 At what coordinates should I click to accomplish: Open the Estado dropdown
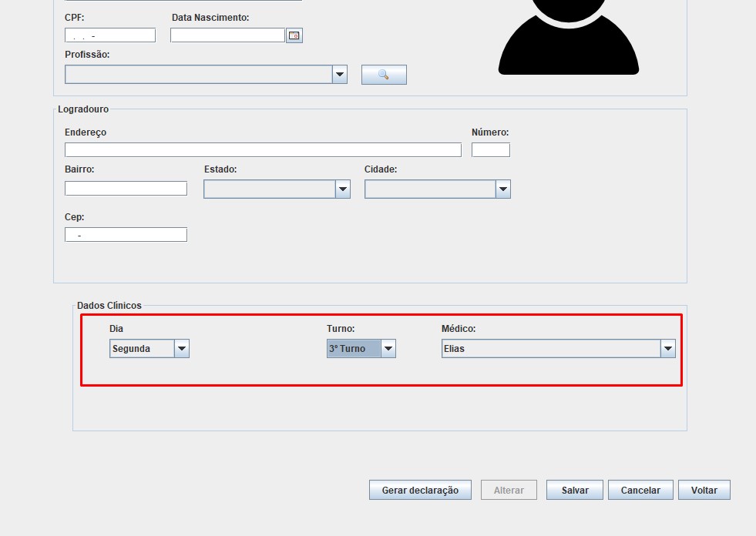277,189
